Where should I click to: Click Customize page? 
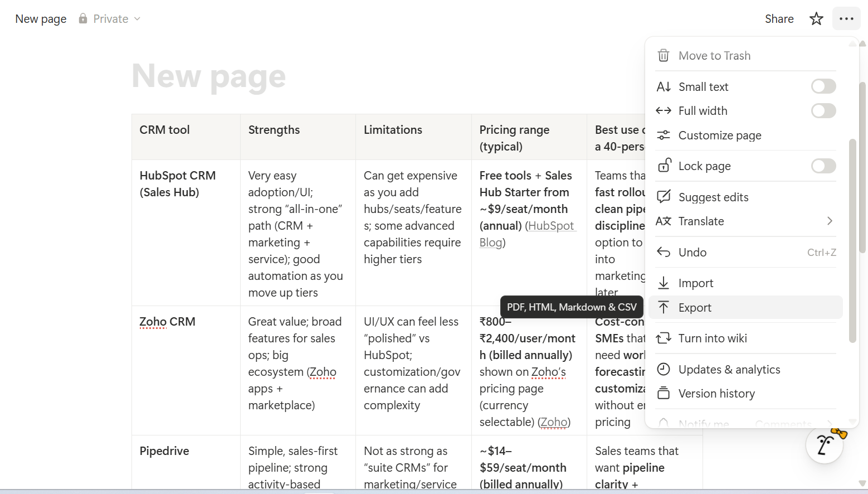[720, 135]
